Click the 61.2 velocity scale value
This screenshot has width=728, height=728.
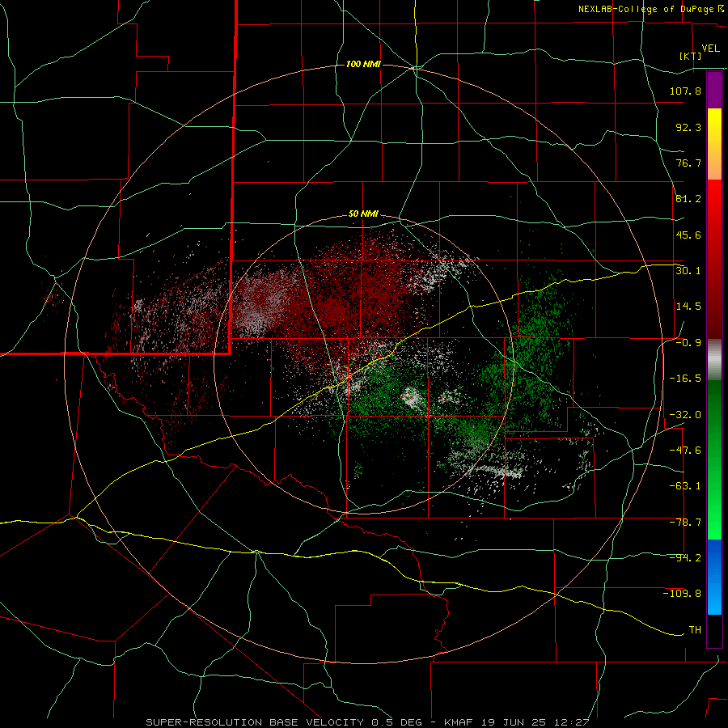coord(688,199)
